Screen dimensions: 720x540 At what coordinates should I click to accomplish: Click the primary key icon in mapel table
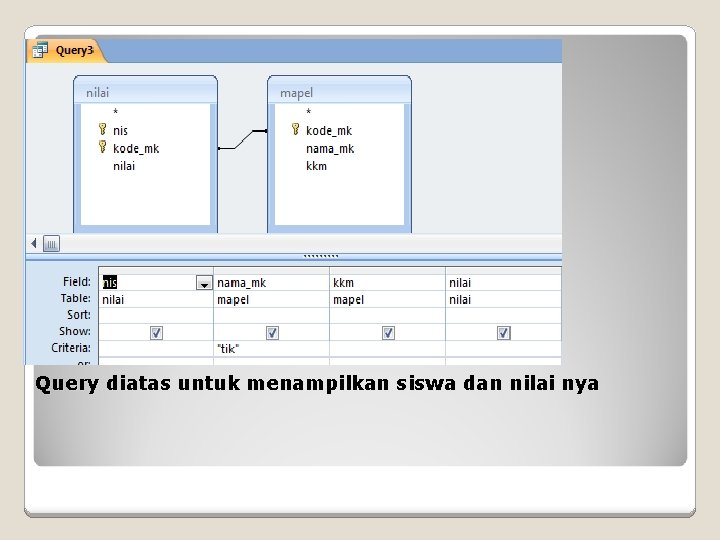(296, 129)
